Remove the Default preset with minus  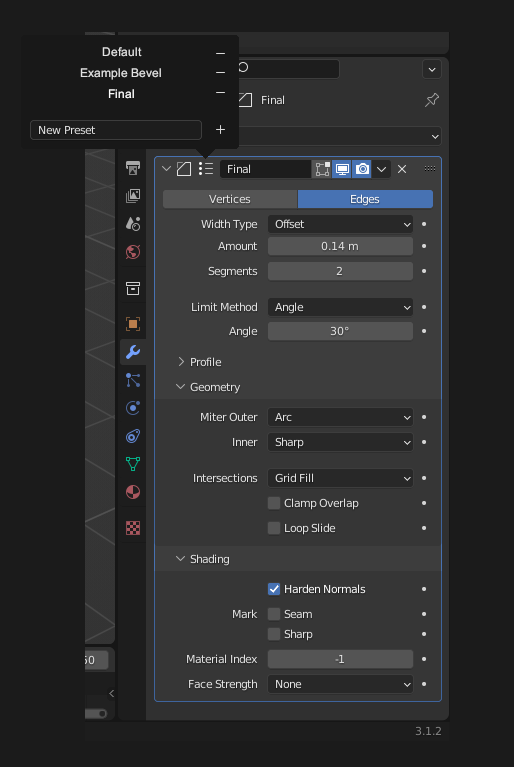click(221, 53)
